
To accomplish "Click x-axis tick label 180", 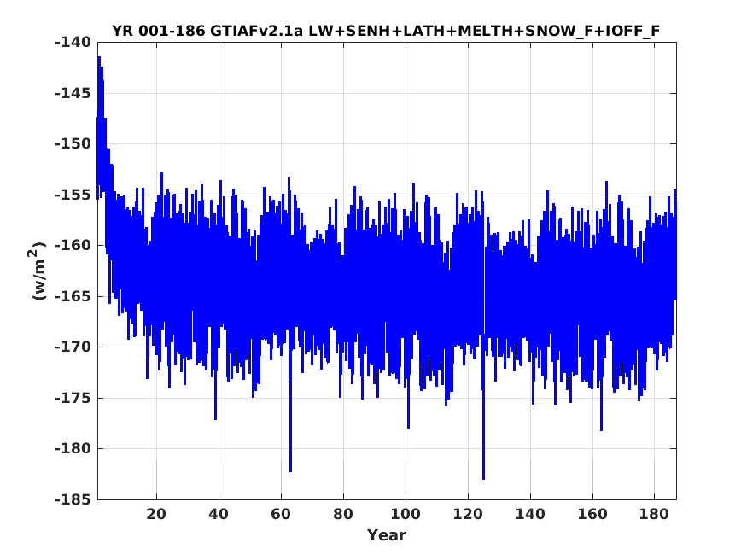I will point(654,514).
